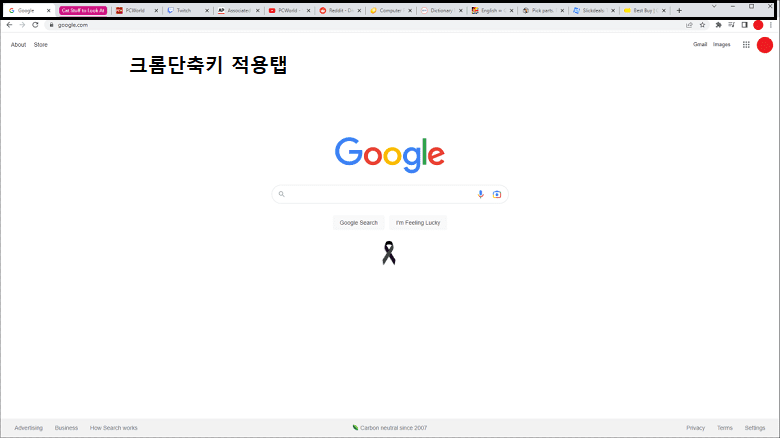Open the media controls toolbar icon
Image resolution: width=780 pixels, height=438 pixels.
[x=731, y=25]
